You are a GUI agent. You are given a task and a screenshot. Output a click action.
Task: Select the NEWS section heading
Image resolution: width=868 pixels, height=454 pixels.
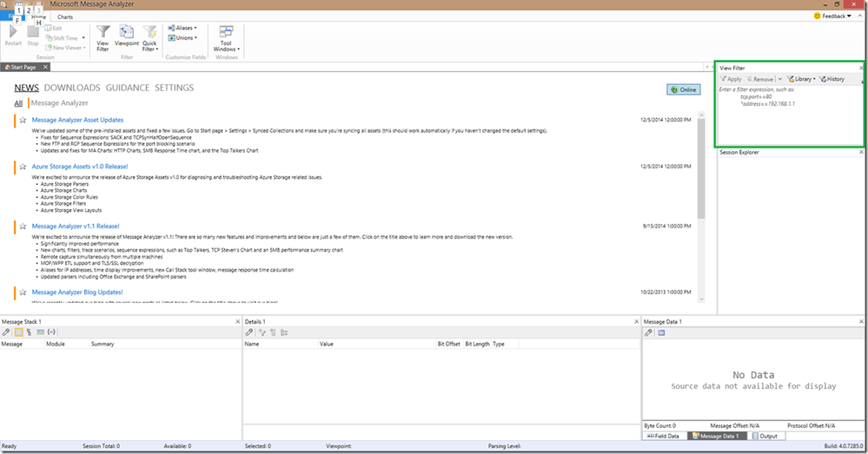pos(27,88)
